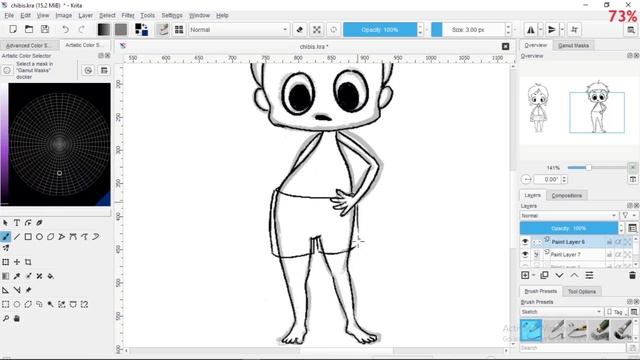Select the Rectangle tool
This screenshot has height=360, width=640.
coord(28,237)
